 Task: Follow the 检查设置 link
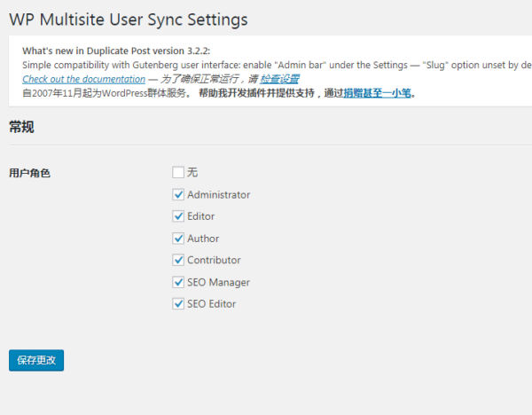coord(279,79)
